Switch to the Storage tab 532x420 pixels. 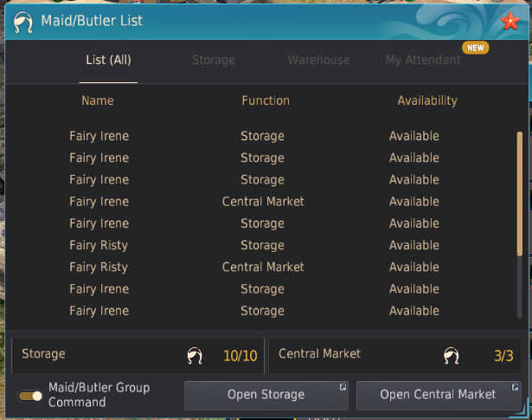point(214,61)
